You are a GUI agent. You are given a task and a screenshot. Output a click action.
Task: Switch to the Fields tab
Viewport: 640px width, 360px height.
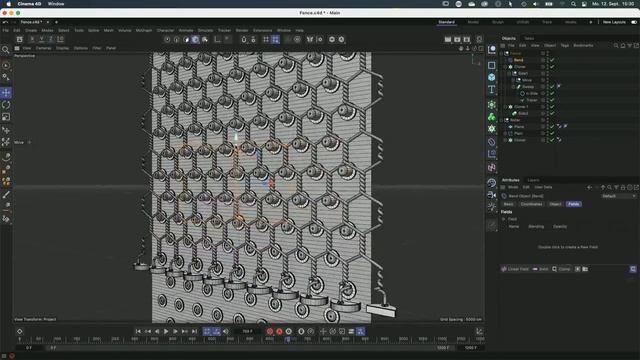coord(573,204)
